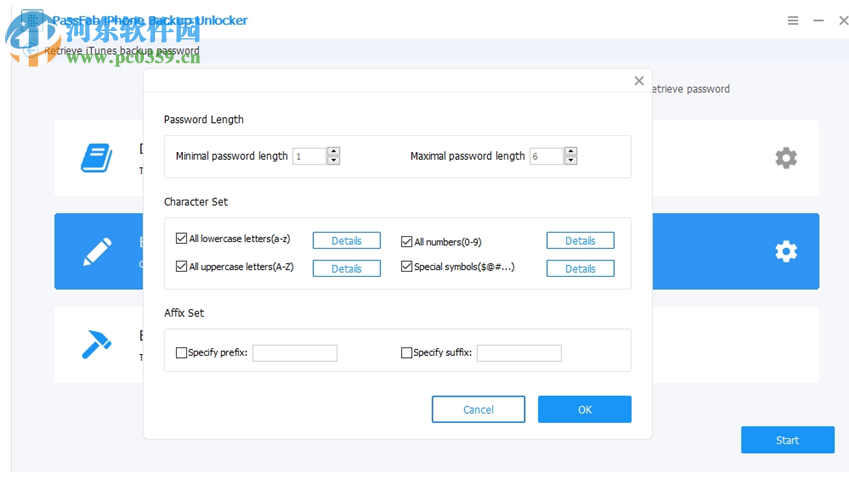Open Details for uppercase letters

click(x=347, y=269)
